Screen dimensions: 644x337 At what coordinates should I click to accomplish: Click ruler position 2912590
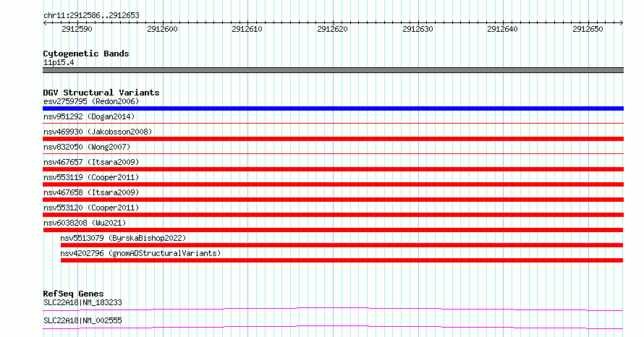(x=77, y=29)
